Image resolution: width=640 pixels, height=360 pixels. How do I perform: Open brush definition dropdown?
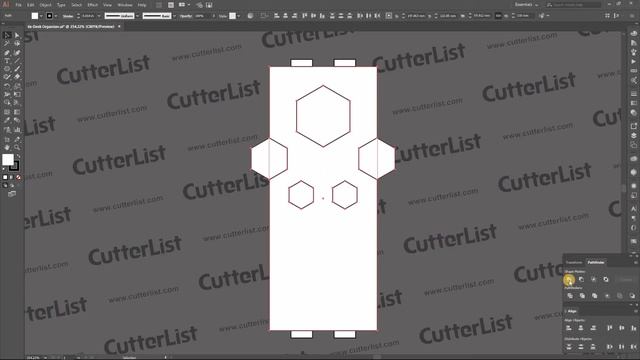(174, 16)
